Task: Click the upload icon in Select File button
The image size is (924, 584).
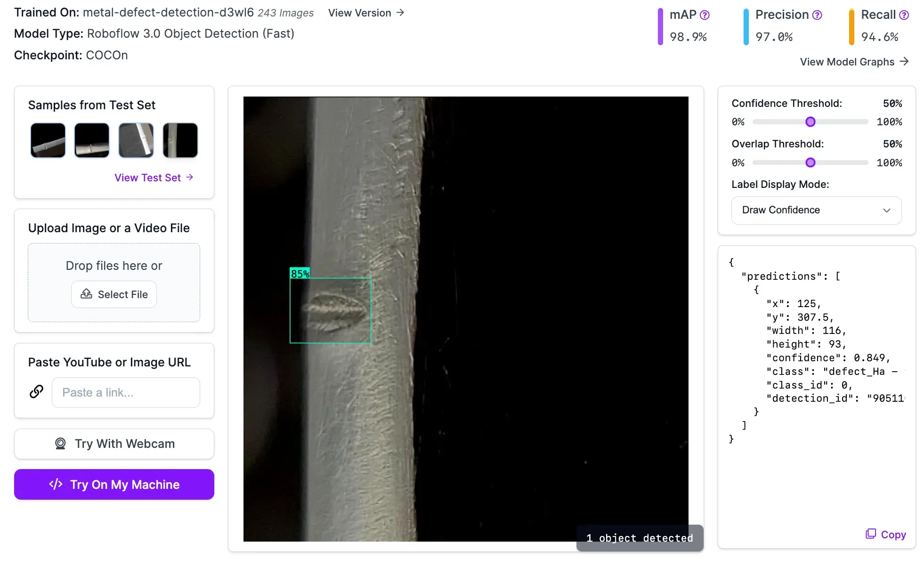Action: [87, 294]
